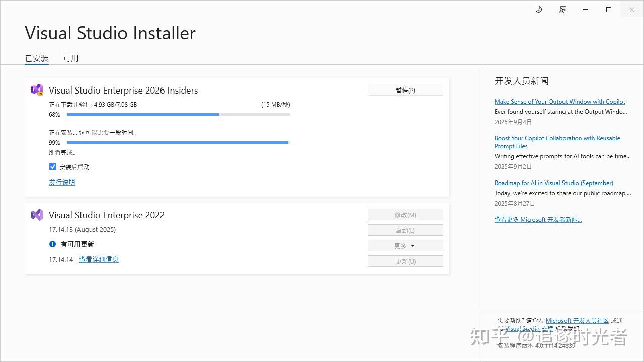Image resolution: width=644 pixels, height=362 pixels.
Task: Open "Make Sense of Your Output Window with Copilot"
Action: (x=559, y=101)
